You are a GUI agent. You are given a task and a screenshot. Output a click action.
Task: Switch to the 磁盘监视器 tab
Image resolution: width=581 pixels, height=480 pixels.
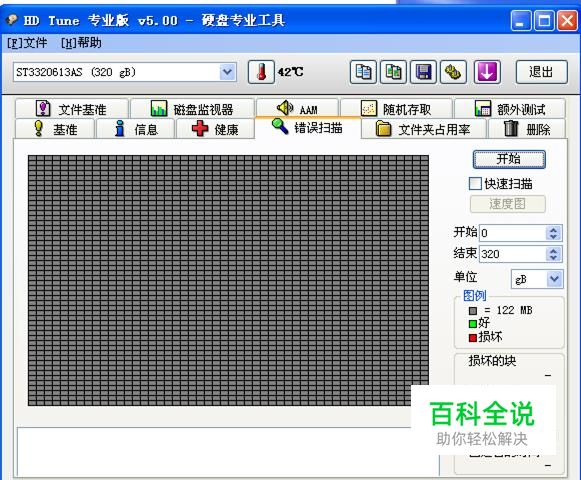192,109
